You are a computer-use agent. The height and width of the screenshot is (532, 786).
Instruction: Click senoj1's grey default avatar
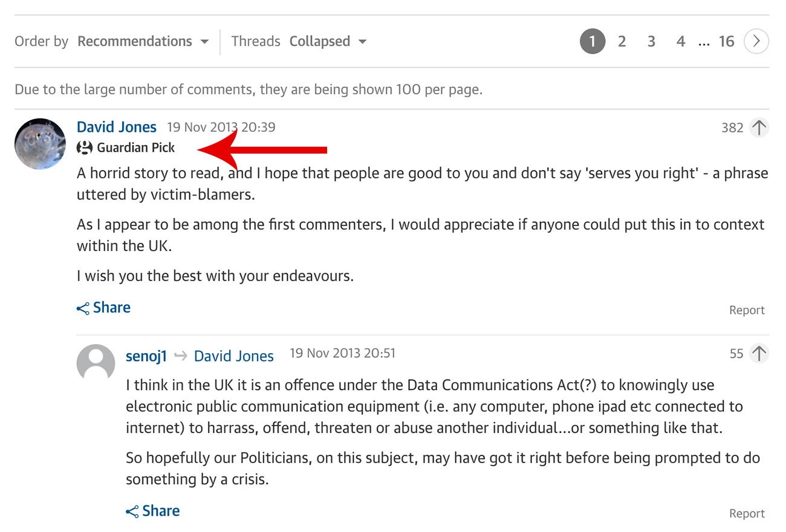click(x=96, y=363)
